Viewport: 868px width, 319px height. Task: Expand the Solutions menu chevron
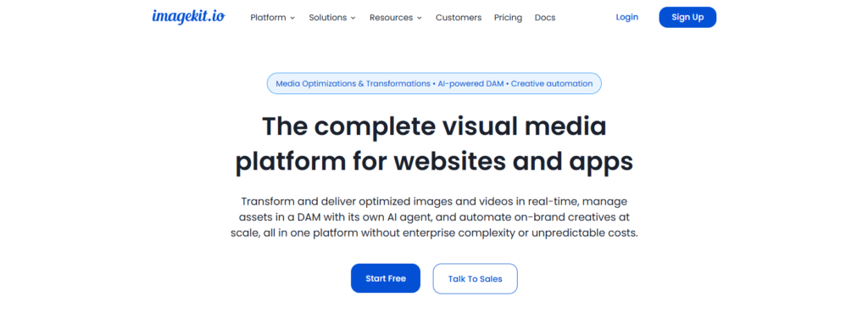tap(353, 18)
